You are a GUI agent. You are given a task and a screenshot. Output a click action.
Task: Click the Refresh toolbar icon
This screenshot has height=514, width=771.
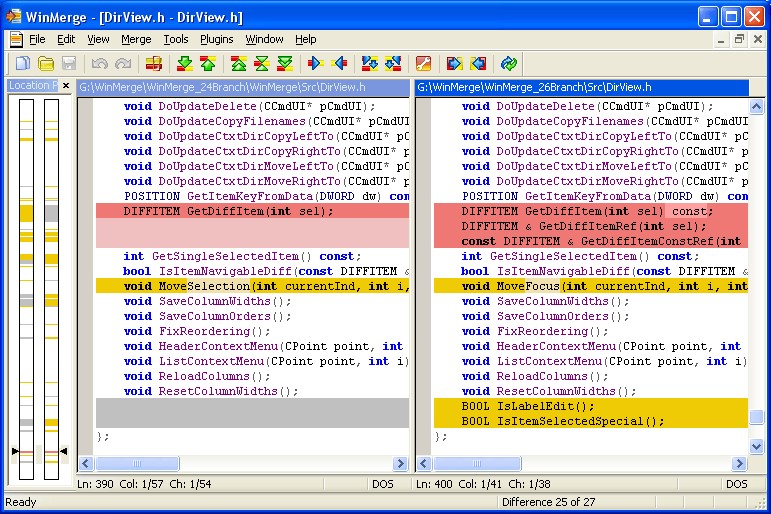pos(509,64)
